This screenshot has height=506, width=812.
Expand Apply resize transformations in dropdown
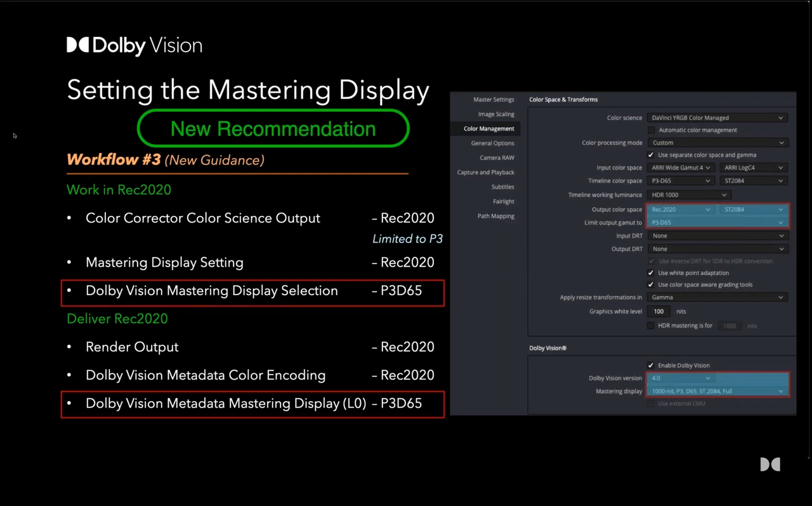coord(717,297)
